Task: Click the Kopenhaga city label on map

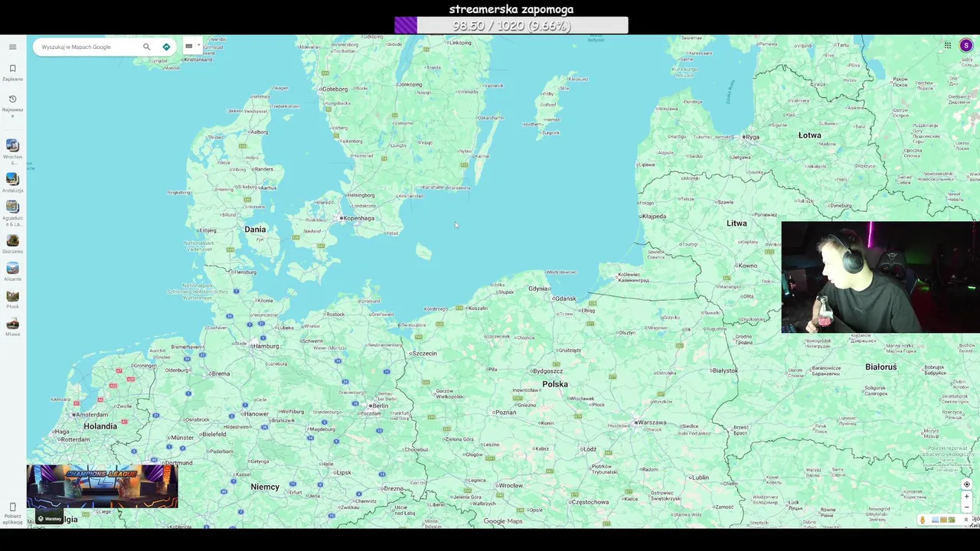Action: [358, 218]
